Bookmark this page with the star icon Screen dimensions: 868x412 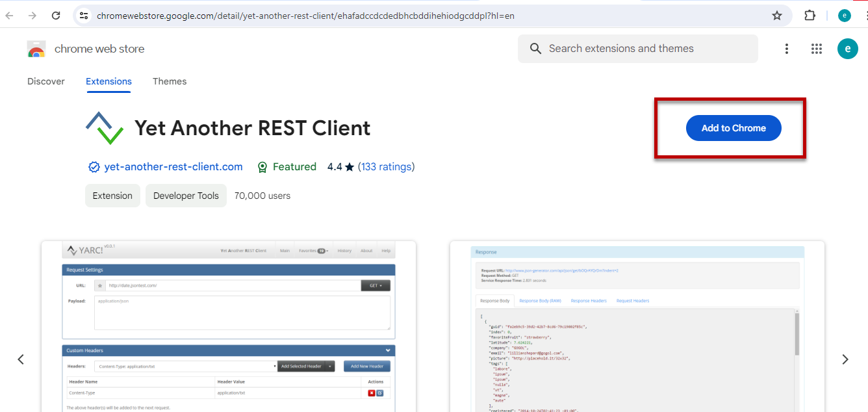point(777,15)
